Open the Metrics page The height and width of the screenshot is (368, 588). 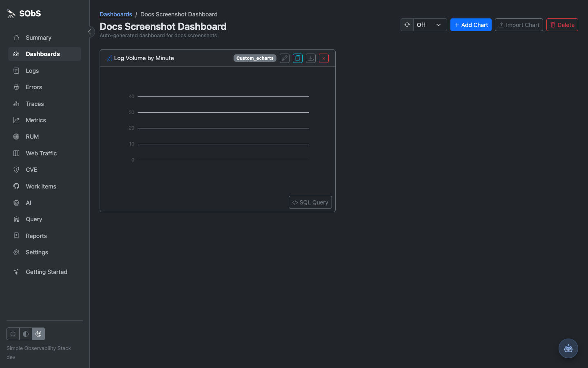point(45,120)
